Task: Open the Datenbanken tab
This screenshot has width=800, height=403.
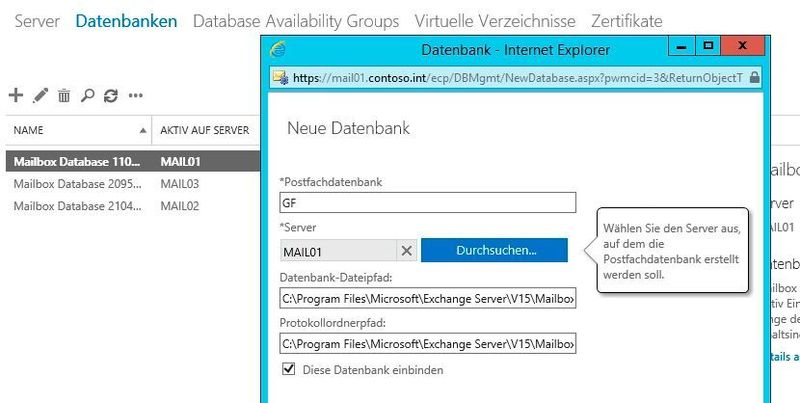Action: (127, 21)
